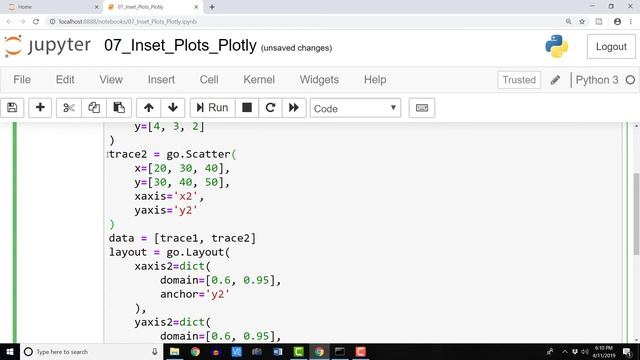Screen dimensions: 640x360
Task: Cut selected cells with scissors icon
Action: point(69,108)
